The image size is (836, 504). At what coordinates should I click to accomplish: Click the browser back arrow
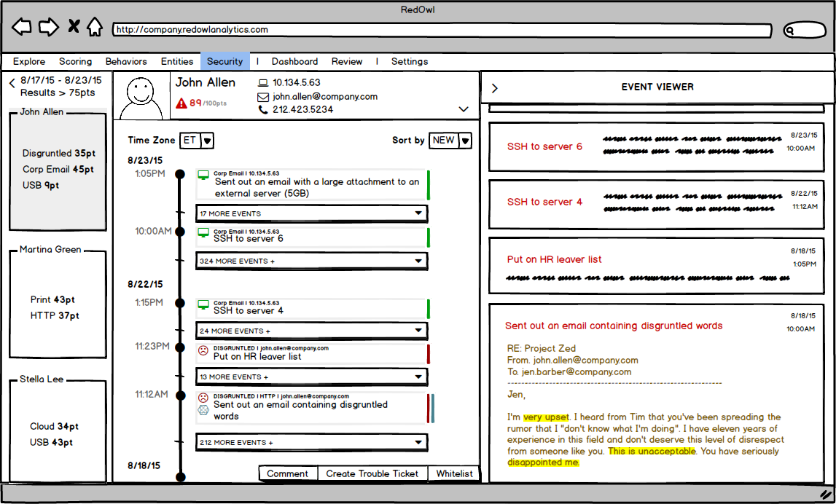[x=21, y=26]
